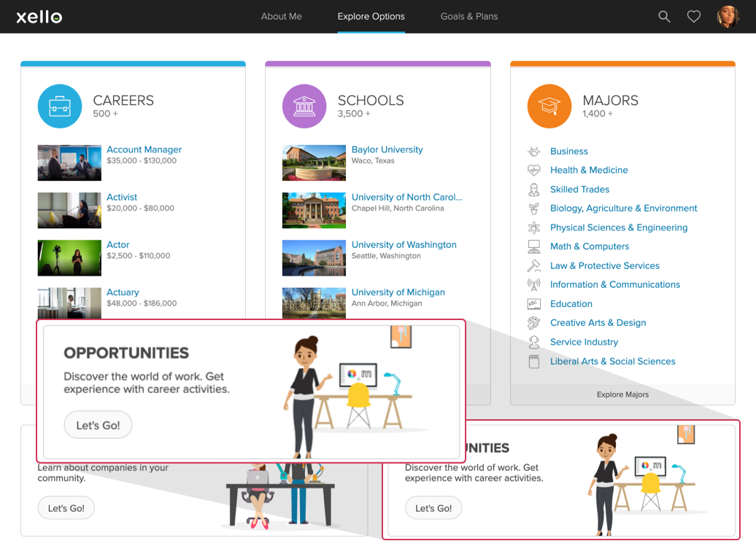This screenshot has height=541, width=756.
Task: Browse the Skilled Trades majors link
Action: click(x=579, y=190)
